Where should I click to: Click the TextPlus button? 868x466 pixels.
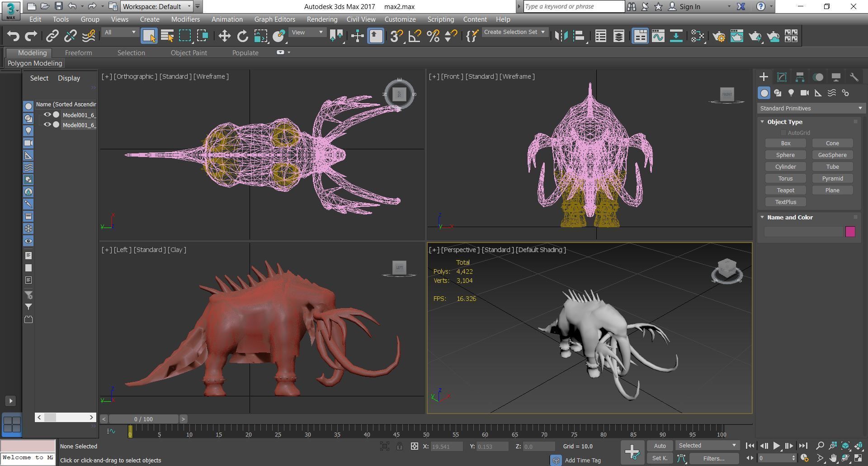pyautogui.click(x=785, y=202)
